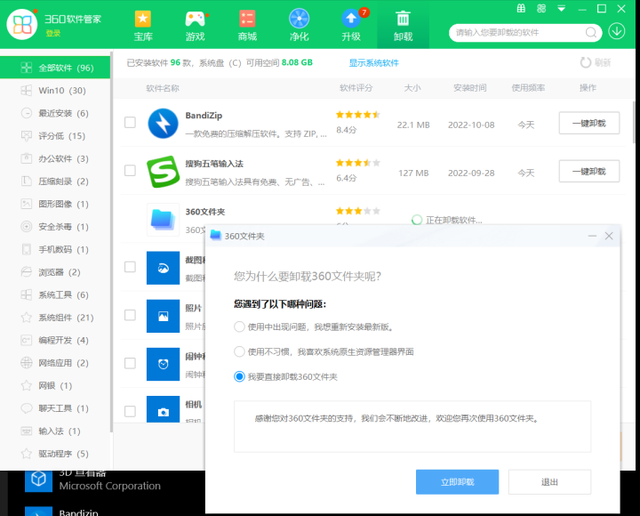Select radio 使用不习惯 option

(x=239, y=351)
